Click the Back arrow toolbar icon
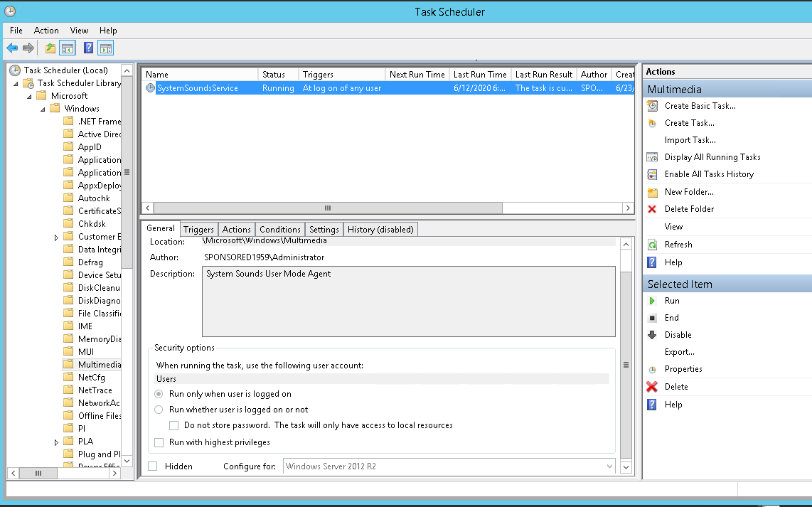The width and height of the screenshot is (812, 507). [12, 48]
